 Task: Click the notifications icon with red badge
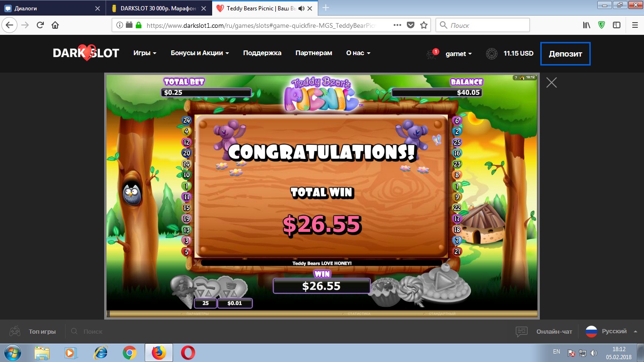point(432,54)
